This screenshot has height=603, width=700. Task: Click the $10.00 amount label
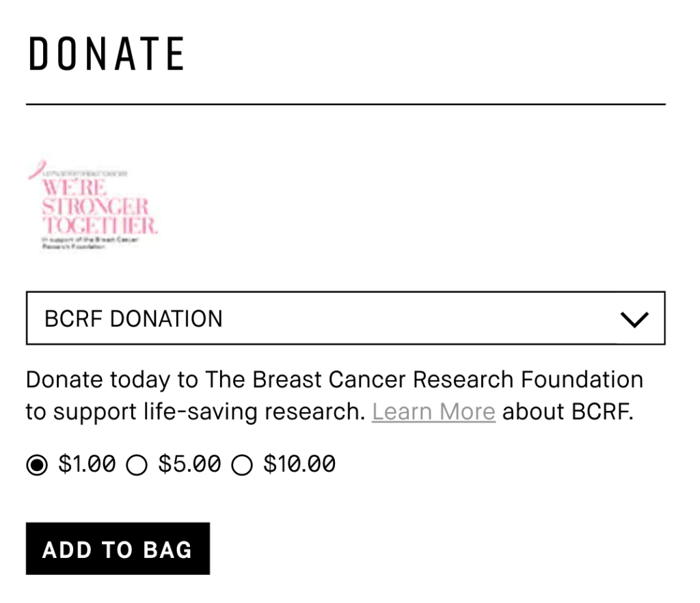tap(299, 465)
